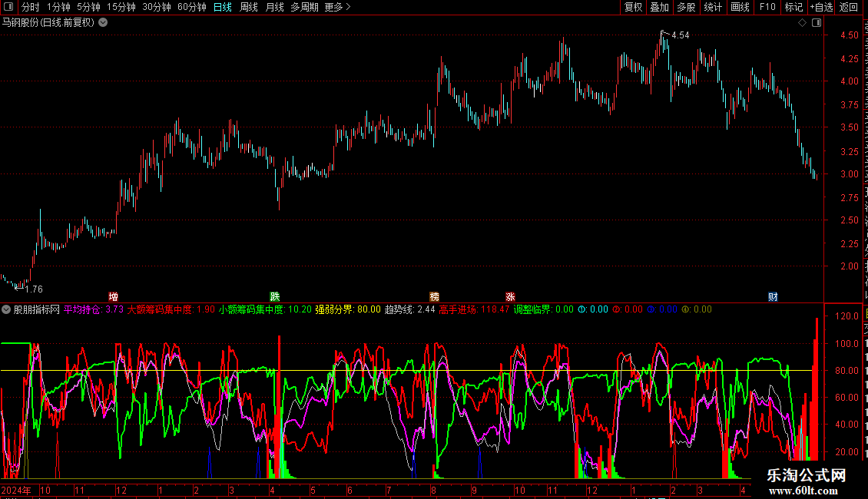
Task: Click the 1.76 low price label
Action: (34, 289)
